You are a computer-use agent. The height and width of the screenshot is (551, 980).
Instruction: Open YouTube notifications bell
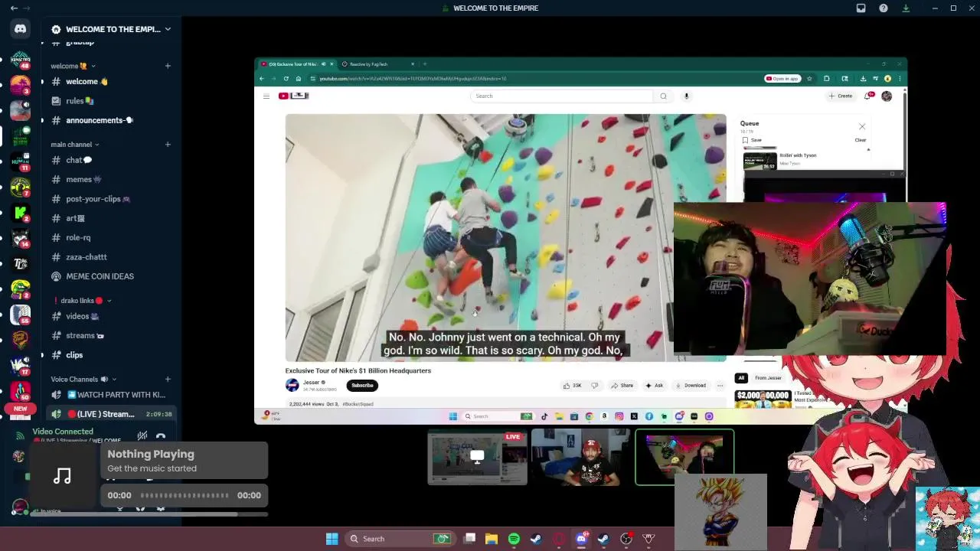[x=867, y=96]
